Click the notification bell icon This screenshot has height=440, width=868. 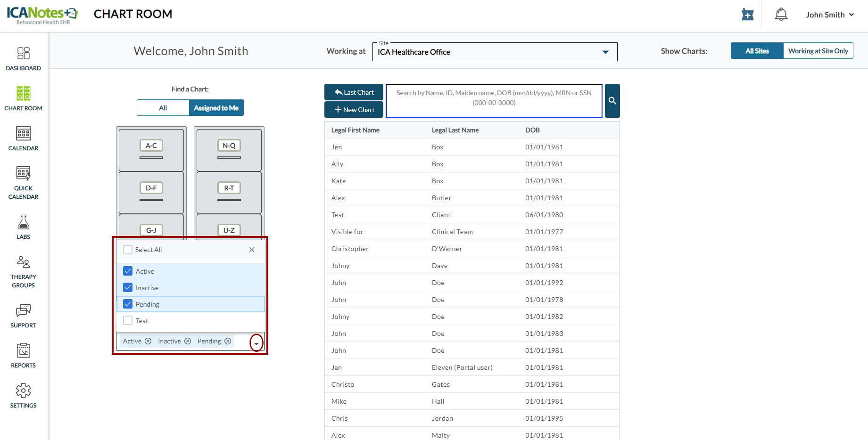(781, 15)
